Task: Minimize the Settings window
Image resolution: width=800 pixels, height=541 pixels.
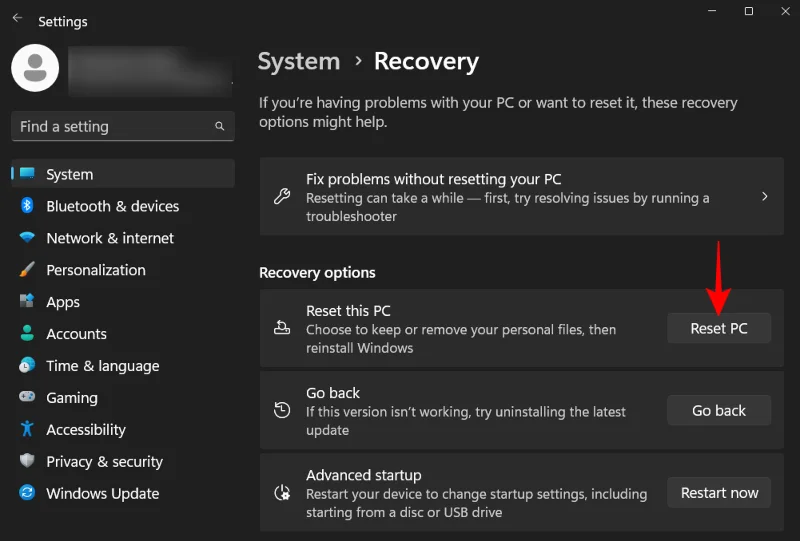Action: [x=712, y=11]
